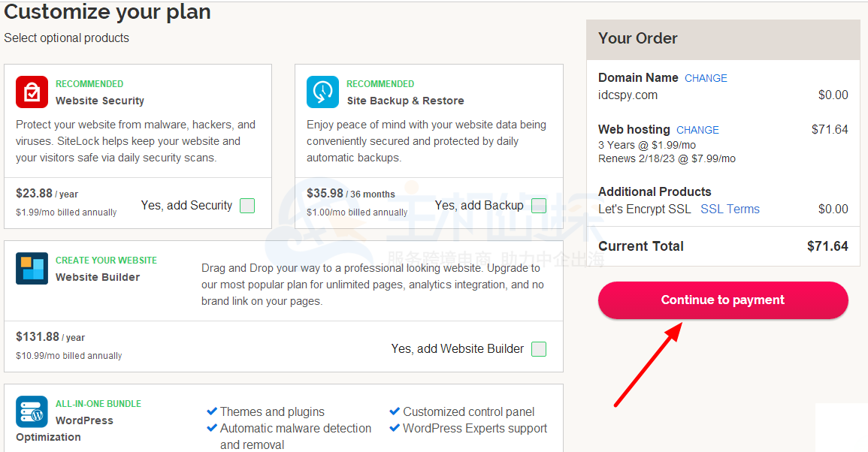Click the red Website Security shield icon
868x452 pixels.
coord(32,92)
